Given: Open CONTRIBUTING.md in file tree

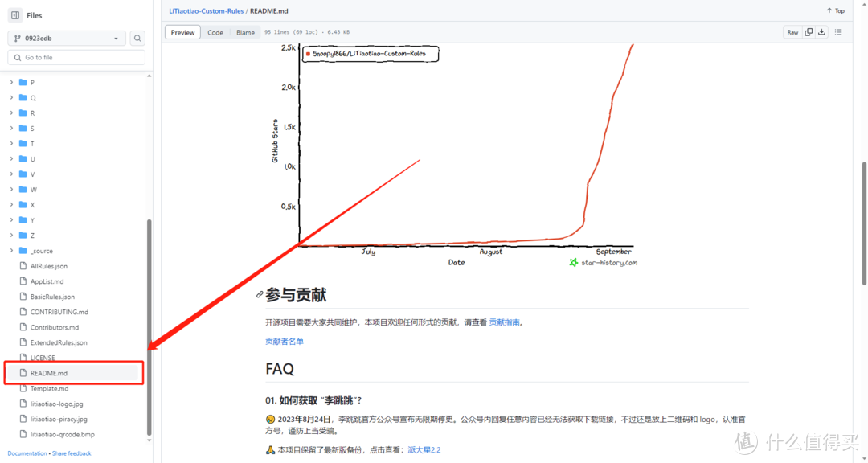Looking at the screenshot, I should (x=59, y=313).
